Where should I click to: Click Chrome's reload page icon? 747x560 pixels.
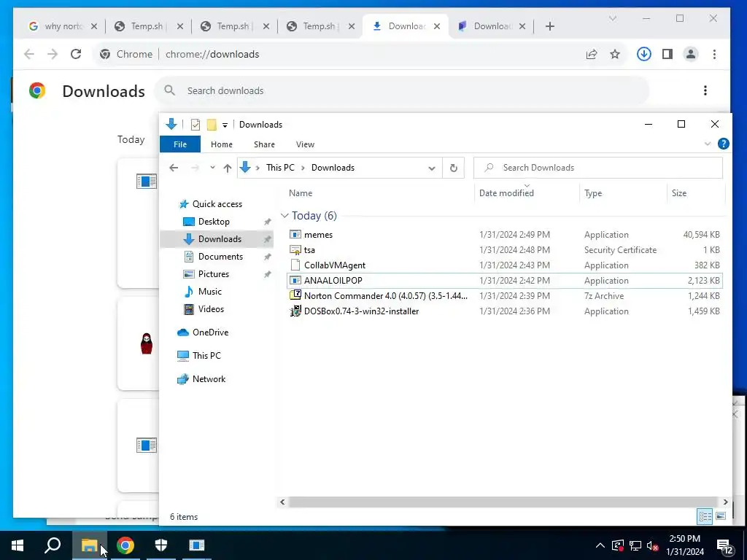pos(76,54)
